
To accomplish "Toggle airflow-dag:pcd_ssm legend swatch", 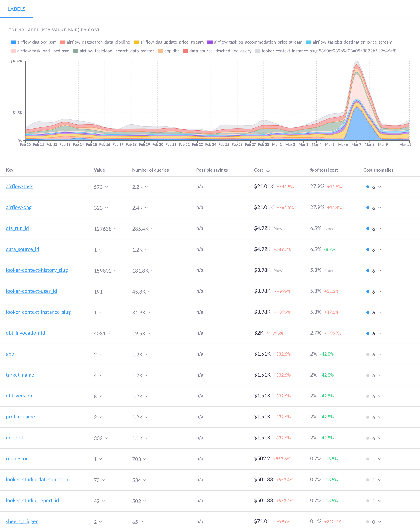I will (x=13, y=42).
